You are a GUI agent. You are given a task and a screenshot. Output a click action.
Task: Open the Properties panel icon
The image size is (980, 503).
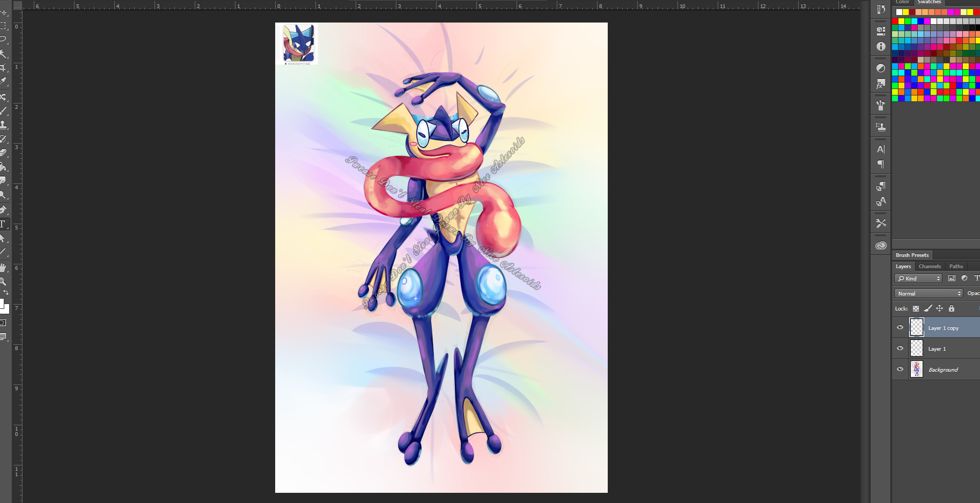[x=881, y=31]
